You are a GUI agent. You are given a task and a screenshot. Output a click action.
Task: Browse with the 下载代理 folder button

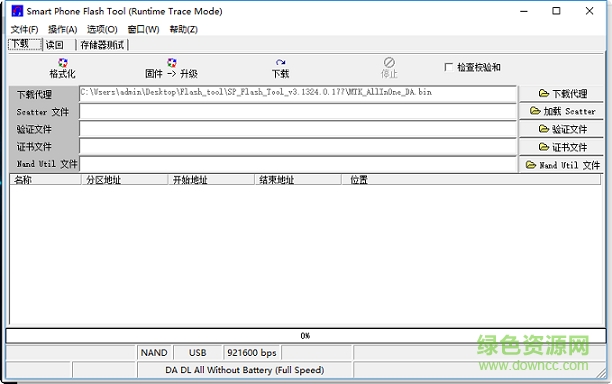[x=561, y=94]
